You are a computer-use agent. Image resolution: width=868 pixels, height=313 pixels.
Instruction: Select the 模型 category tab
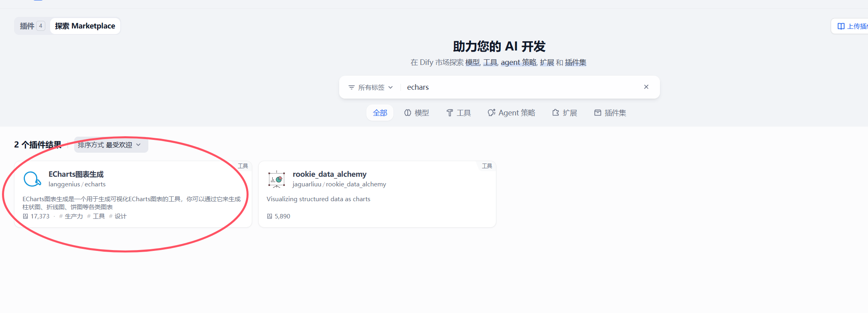point(417,113)
